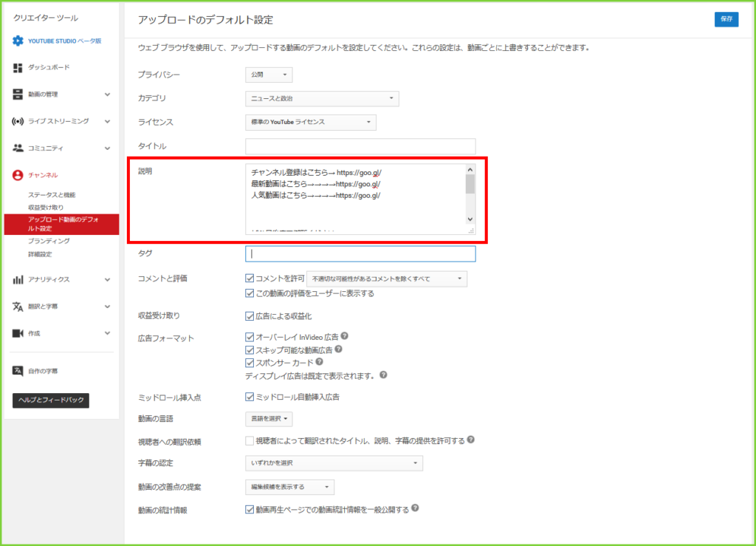Viewport: 756px width, 546px height.
Task: Toggle public video statistics checkbox
Action: 250,510
